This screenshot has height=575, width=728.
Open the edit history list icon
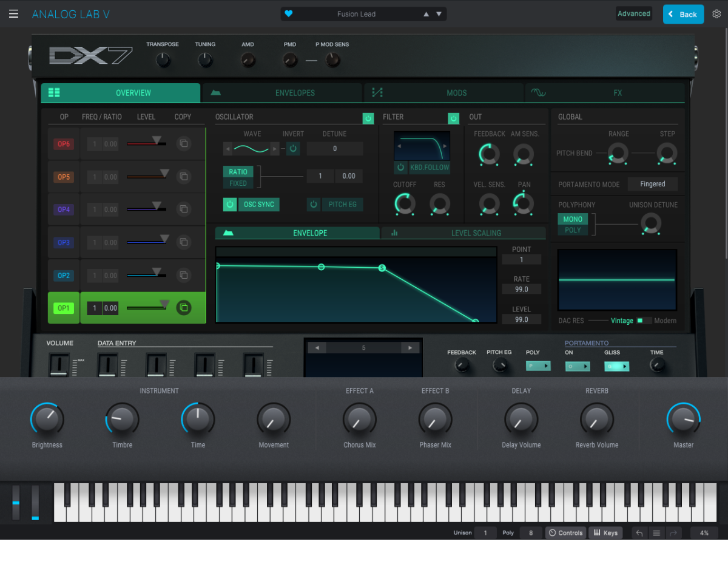[656, 533]
